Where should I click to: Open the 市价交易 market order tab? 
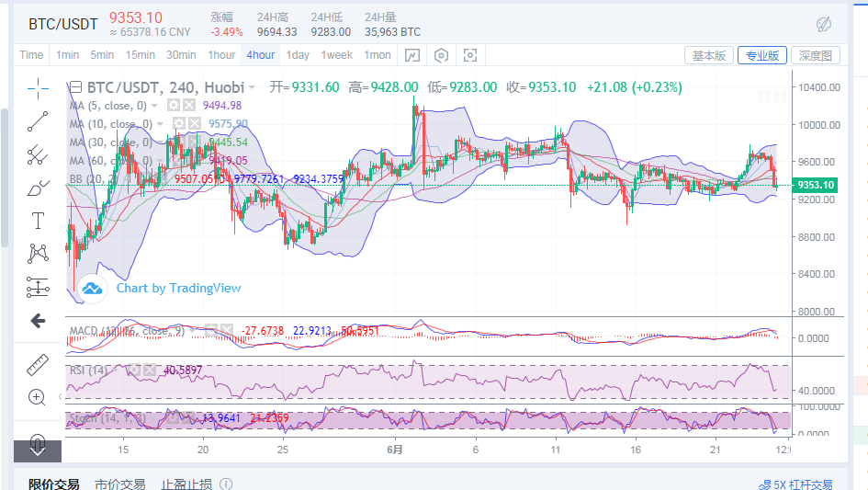(x=120, y=484)
